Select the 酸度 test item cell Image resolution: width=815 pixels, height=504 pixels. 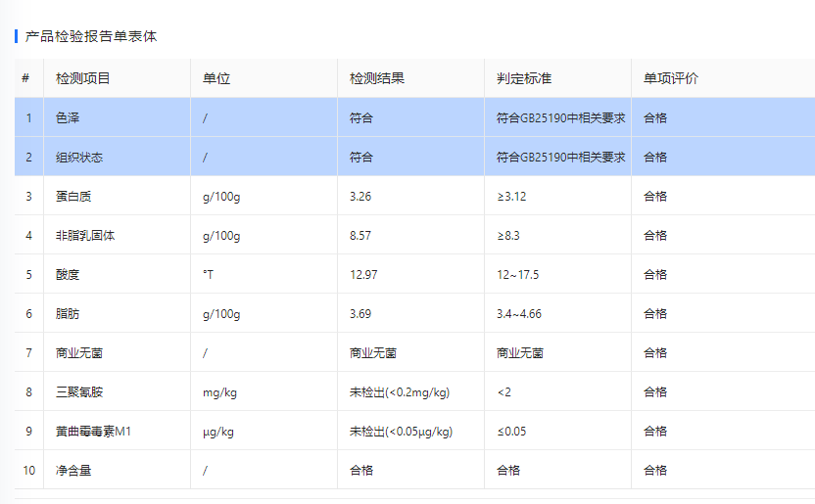(x=68, y=274)
